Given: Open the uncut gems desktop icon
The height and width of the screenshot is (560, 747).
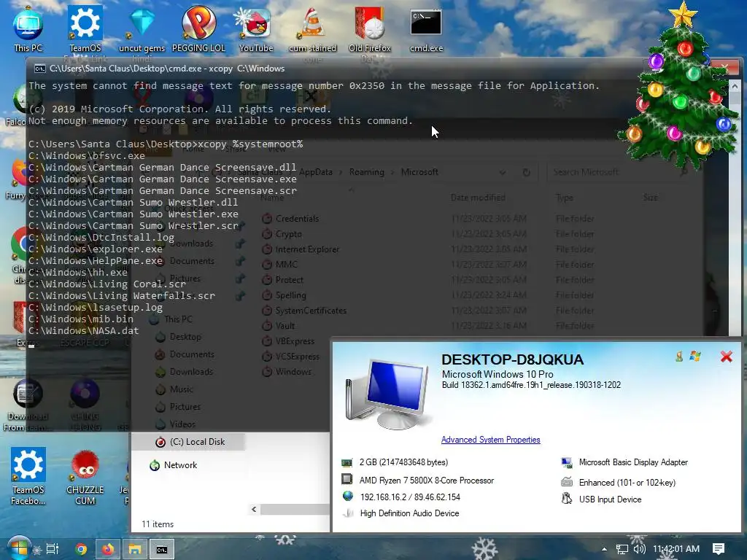Looking at the screenshot, I should coord(142,28).
